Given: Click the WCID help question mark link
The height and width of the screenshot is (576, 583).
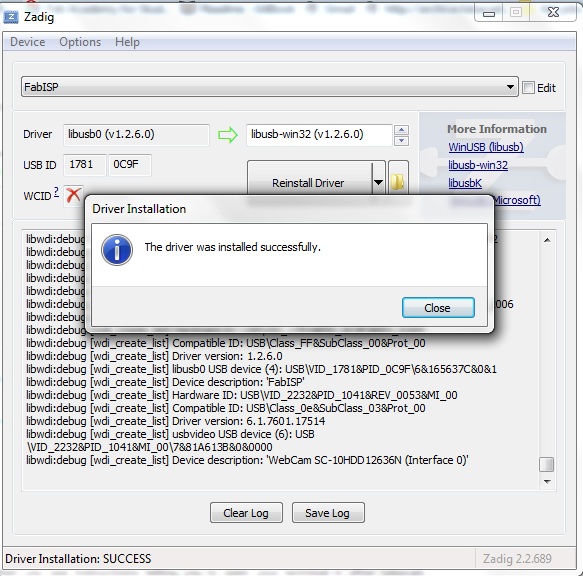Looking at the screenshot, I should pos(56,192).
